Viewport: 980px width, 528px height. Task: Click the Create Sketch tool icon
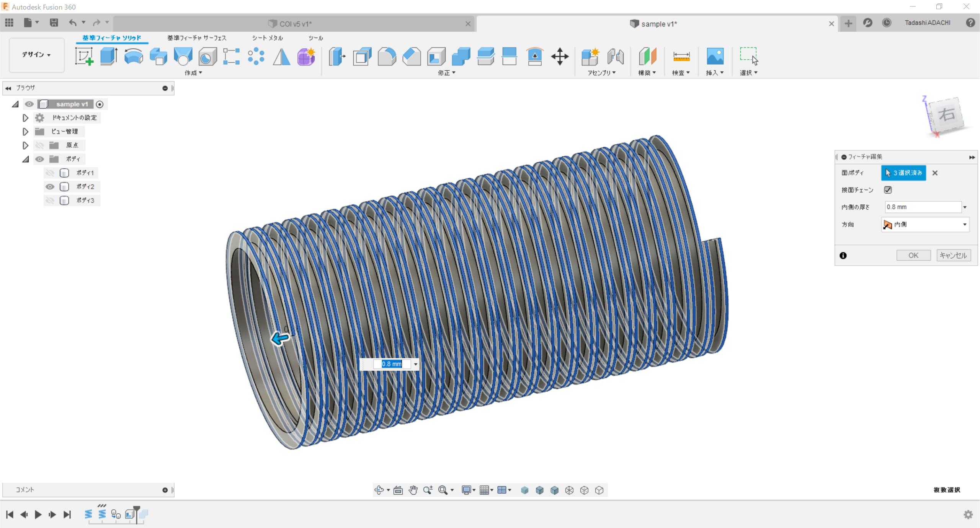click(x=84, y=57)
